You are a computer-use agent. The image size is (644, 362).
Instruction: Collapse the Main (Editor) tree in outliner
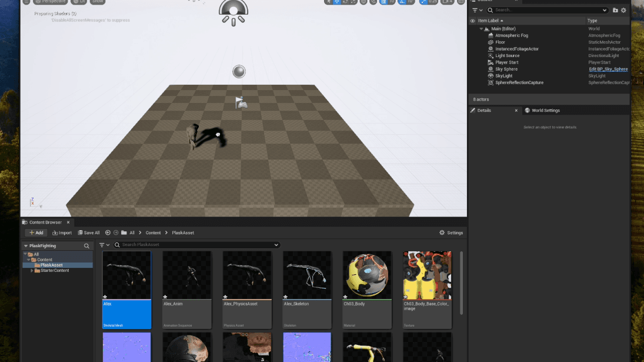[482, 28]
